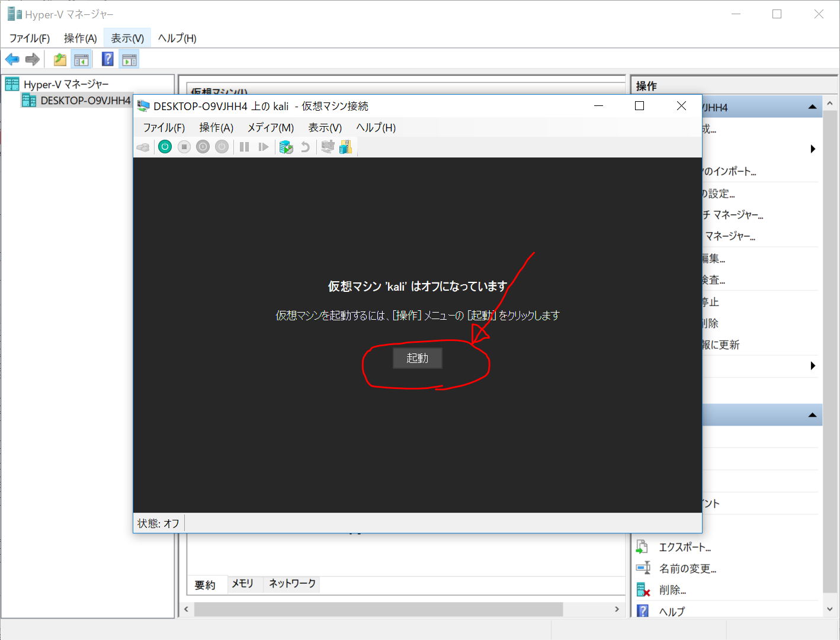Collapse the DESKTOP-O9VJHH4 actions section
Image resolution: width=840 pixels, height=640 pixels.
pyautogui.click(x=812, y=107)
